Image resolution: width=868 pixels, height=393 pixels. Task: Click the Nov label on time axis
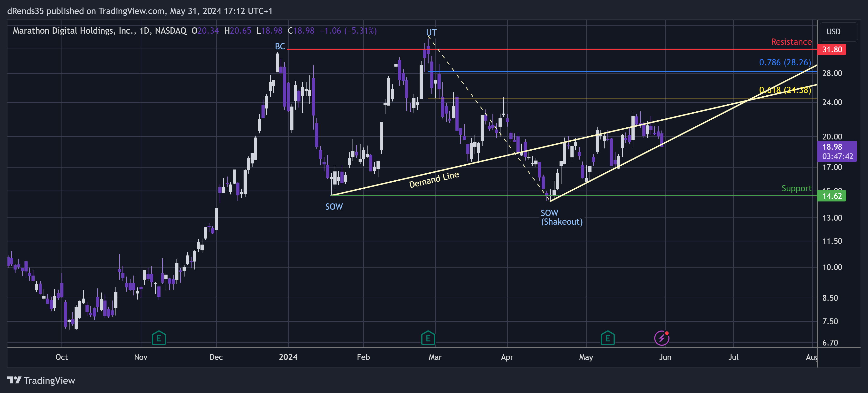point(140,357)
